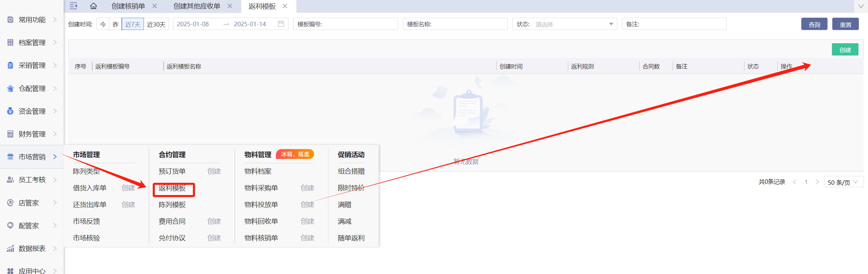Click the 财务管理 calculator icon
The height and width of the screenshot is (274, 868).
coord(11,134)
